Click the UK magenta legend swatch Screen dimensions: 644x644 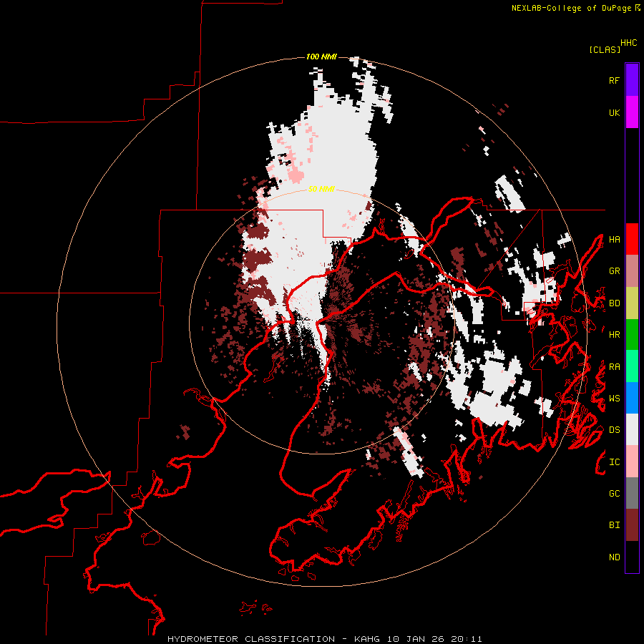coord(632,112)
